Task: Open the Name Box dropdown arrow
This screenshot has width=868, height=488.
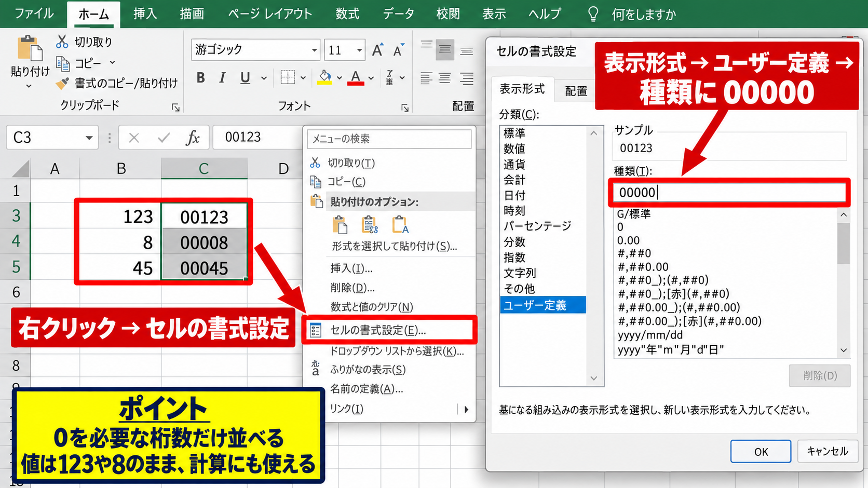Action: coord(89,138)
